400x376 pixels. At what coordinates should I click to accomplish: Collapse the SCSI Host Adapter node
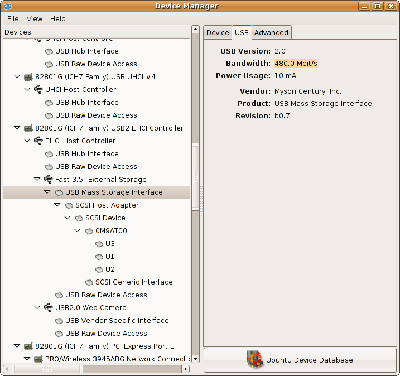click(x=57, y=205)
